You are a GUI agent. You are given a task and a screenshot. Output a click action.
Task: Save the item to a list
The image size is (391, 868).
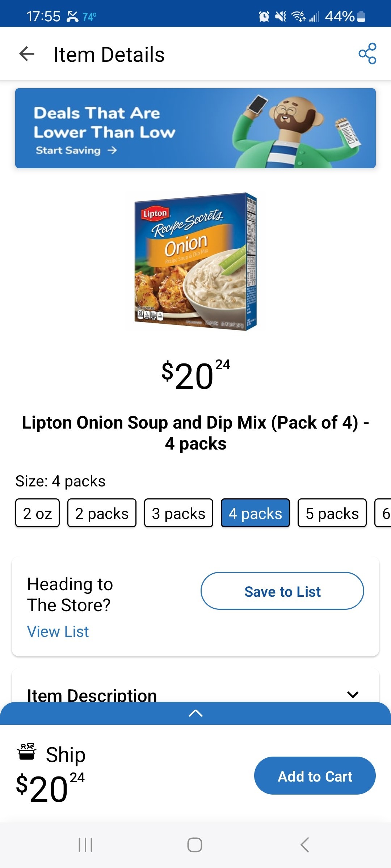click(282, 591)
